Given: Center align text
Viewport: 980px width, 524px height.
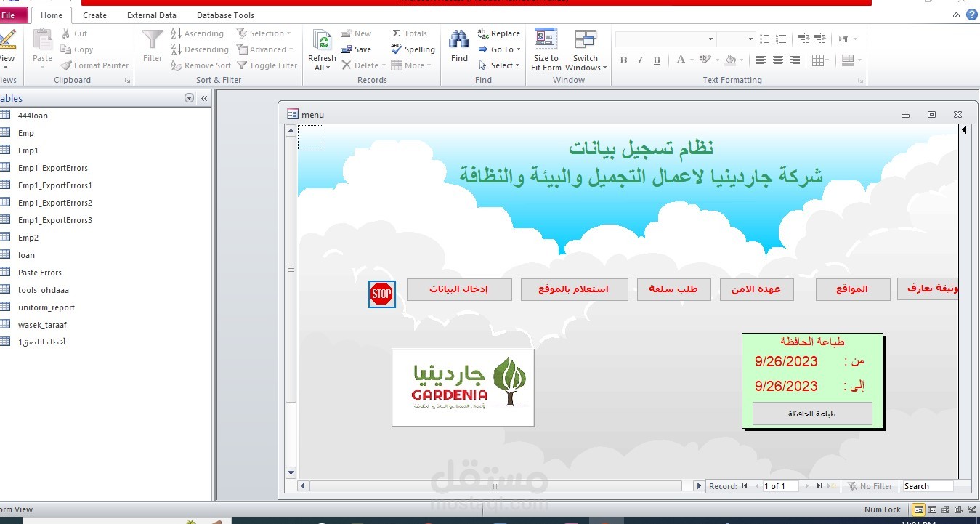Looking at the screenshot, I should point(778,60).
